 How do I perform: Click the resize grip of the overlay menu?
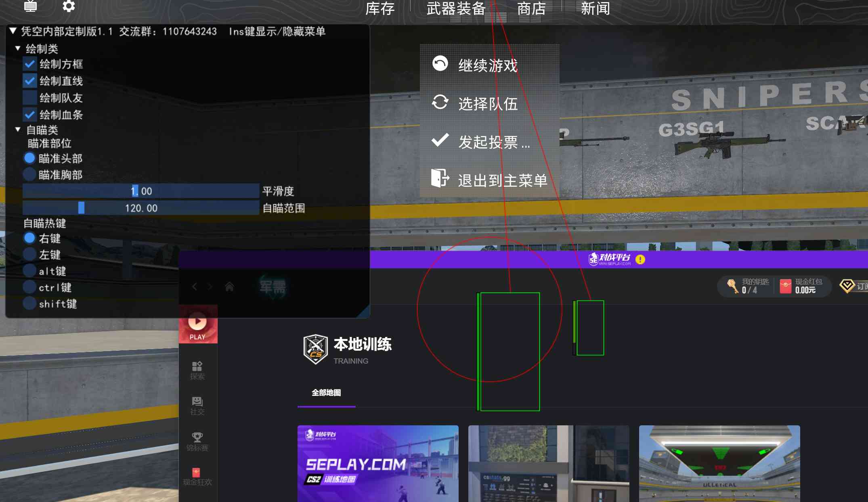coord(364,312)
